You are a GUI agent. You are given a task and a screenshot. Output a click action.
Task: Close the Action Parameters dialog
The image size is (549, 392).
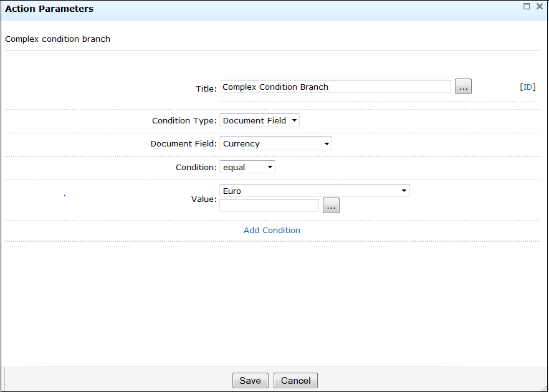point(540,6)
